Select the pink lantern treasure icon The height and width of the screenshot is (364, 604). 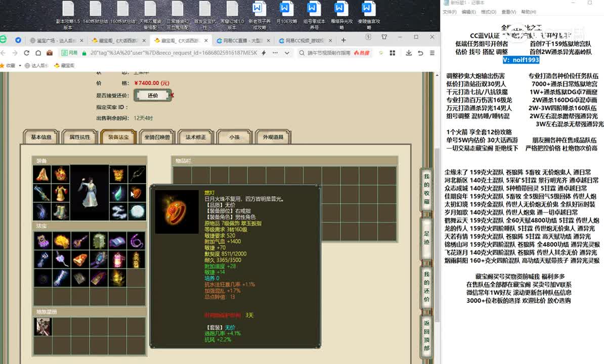117,259
